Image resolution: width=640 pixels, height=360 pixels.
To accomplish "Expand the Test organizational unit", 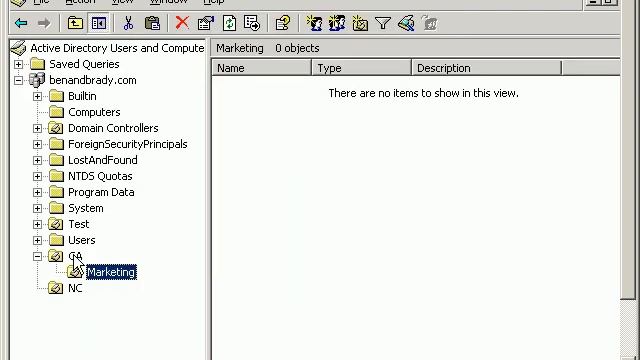I will pyautogui.click(x=38, y=224).
